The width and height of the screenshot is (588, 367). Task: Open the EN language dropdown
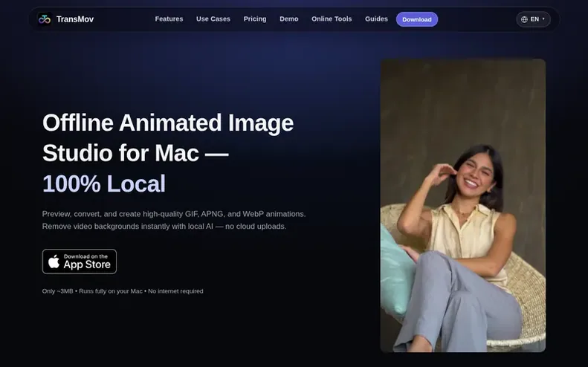[533, 19]
